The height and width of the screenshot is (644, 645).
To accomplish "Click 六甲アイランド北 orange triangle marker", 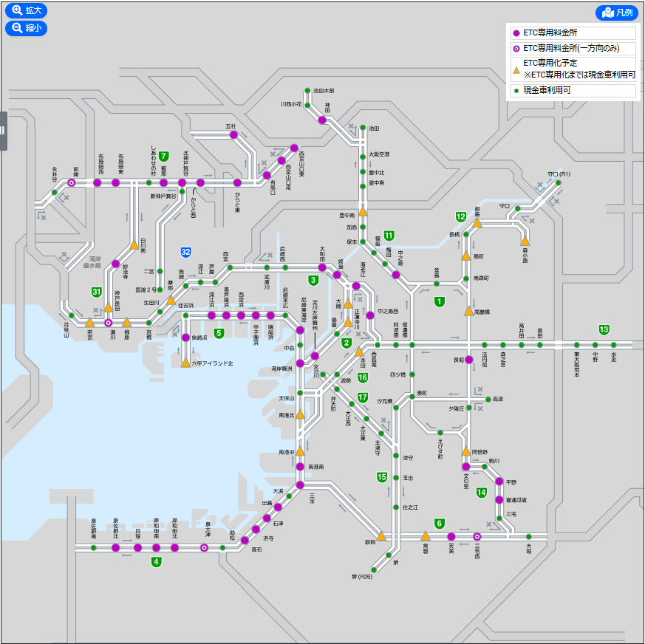I will point(185,363).
